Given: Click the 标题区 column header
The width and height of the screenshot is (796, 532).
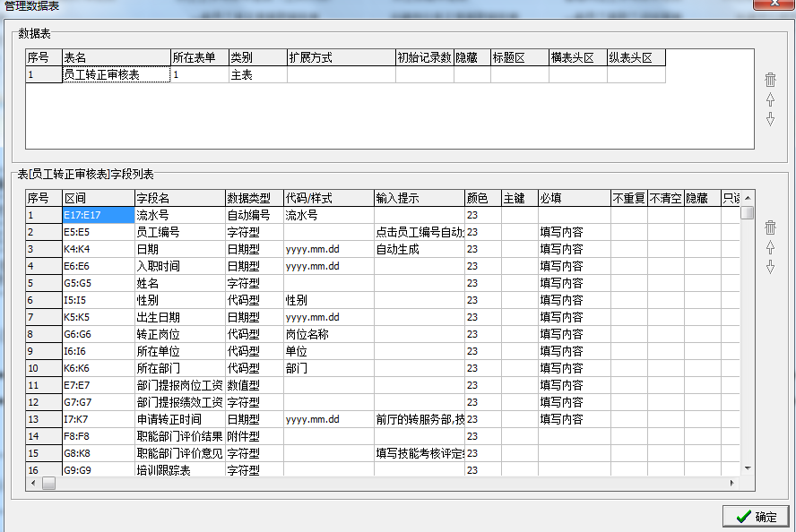Looking at the screenshot, I should [x=520, y=57].
